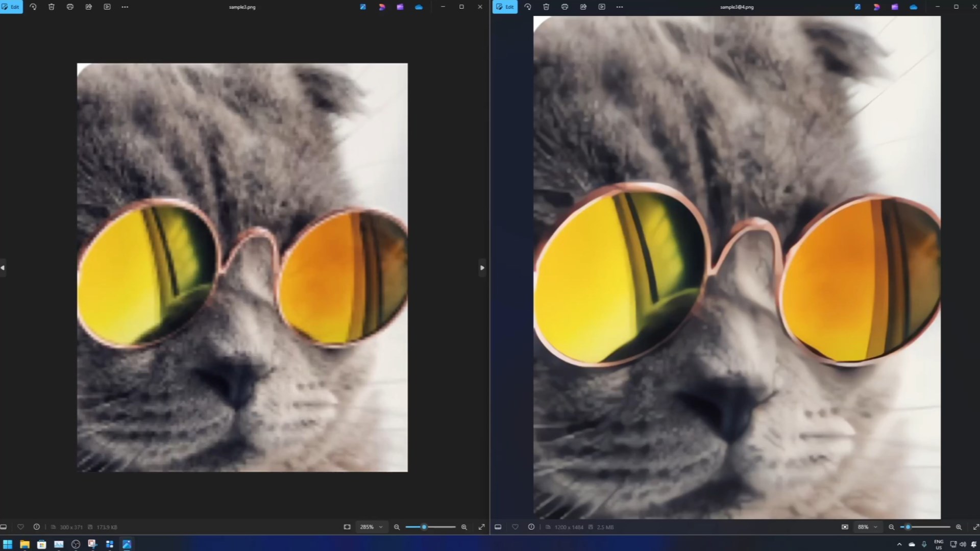Click Edit button in sample3.png window

[x=11, y=7]
